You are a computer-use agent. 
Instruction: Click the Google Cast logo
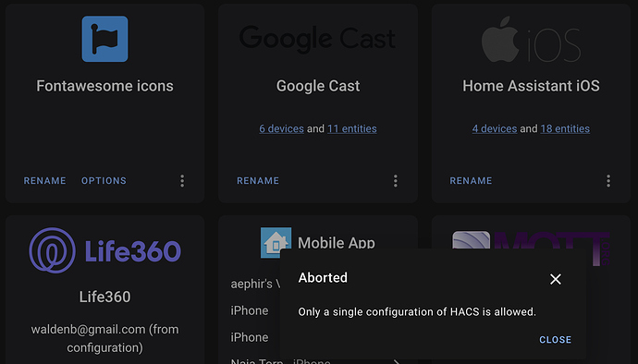[317, 40]
